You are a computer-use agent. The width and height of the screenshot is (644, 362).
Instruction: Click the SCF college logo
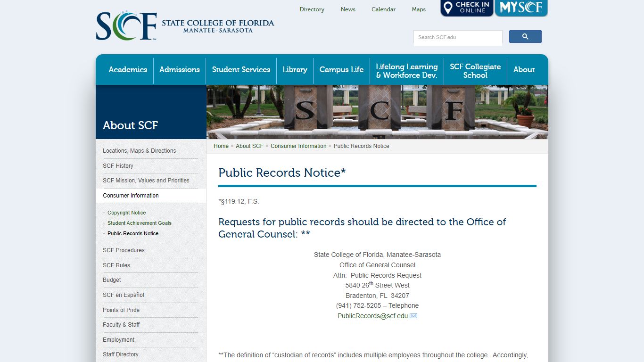click(x=185, y=25)
